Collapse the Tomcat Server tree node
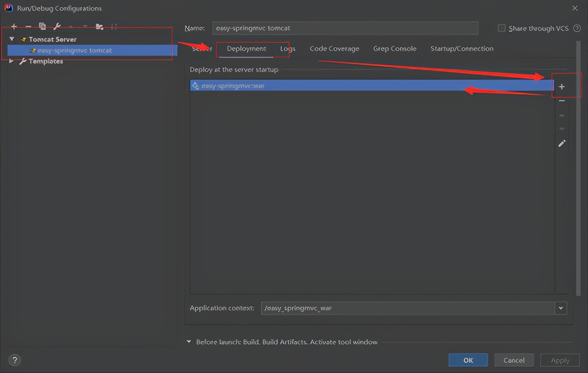 [12, 39]
